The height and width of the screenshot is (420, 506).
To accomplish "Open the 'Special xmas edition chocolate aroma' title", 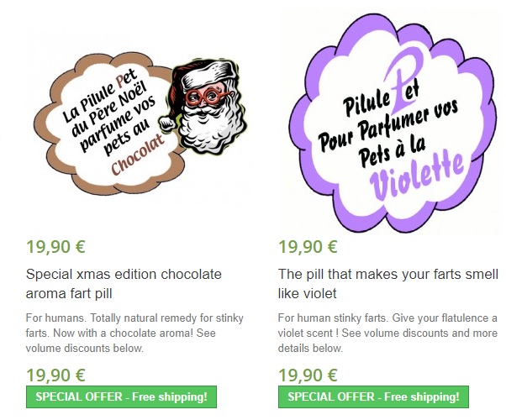I will [x=124, y=284].
